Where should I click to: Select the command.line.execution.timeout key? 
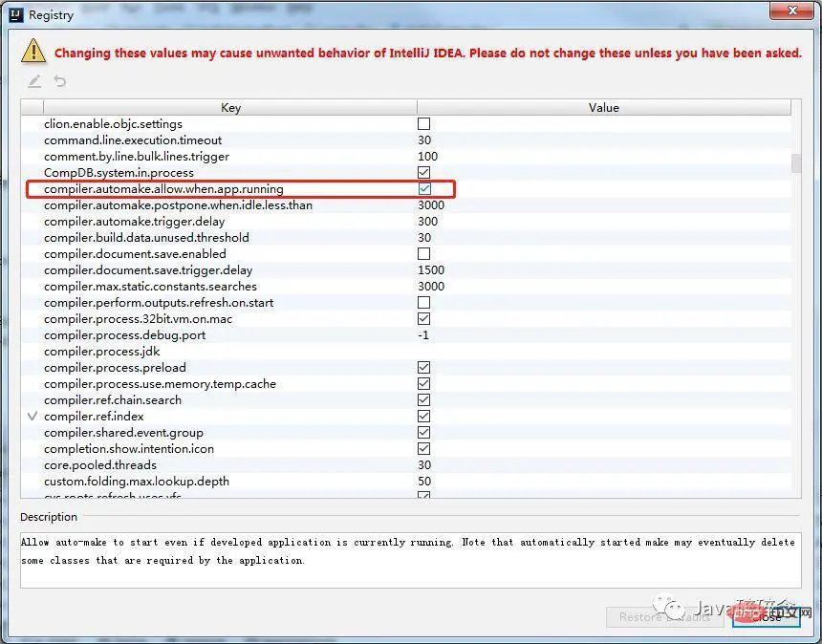[133, 140]
